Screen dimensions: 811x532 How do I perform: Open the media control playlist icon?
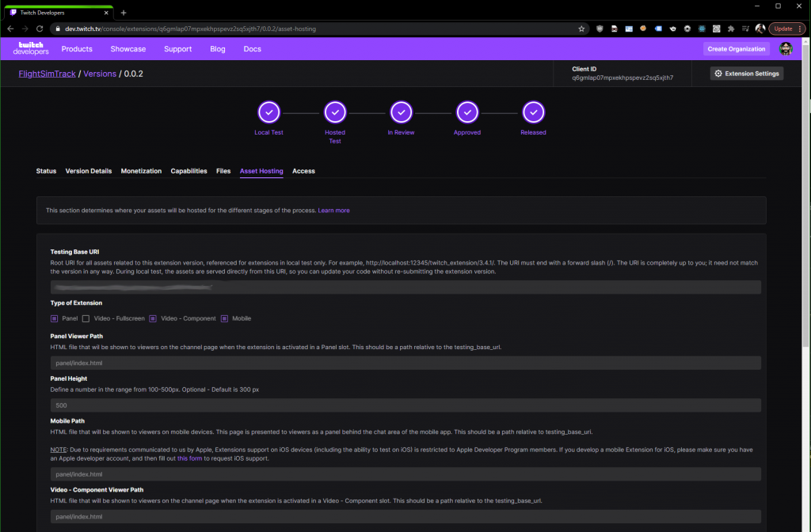[x=745, y=29]
